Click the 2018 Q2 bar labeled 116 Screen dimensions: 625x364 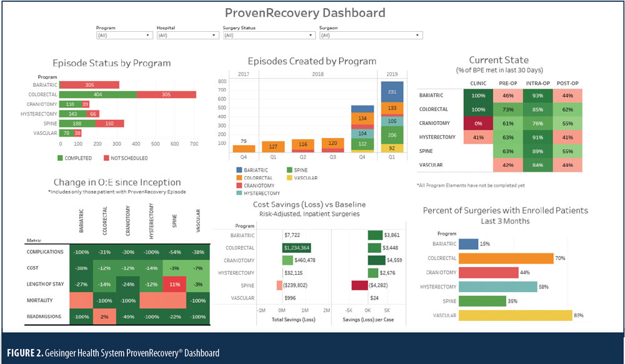303,145
